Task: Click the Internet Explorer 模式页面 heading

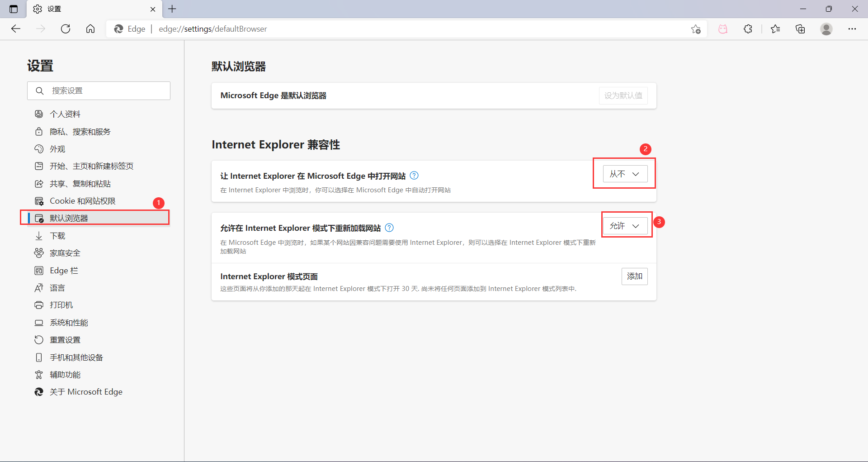Action: pos(269,276)
